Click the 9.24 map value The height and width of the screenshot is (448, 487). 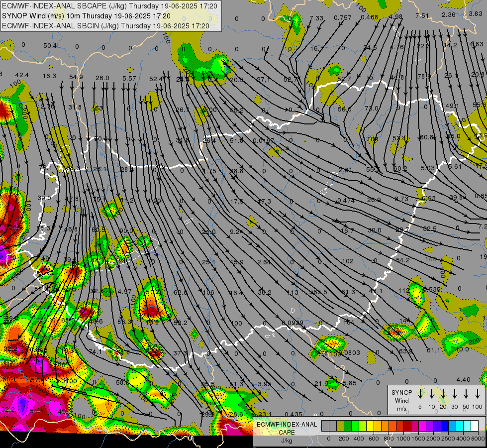[236, 231]
